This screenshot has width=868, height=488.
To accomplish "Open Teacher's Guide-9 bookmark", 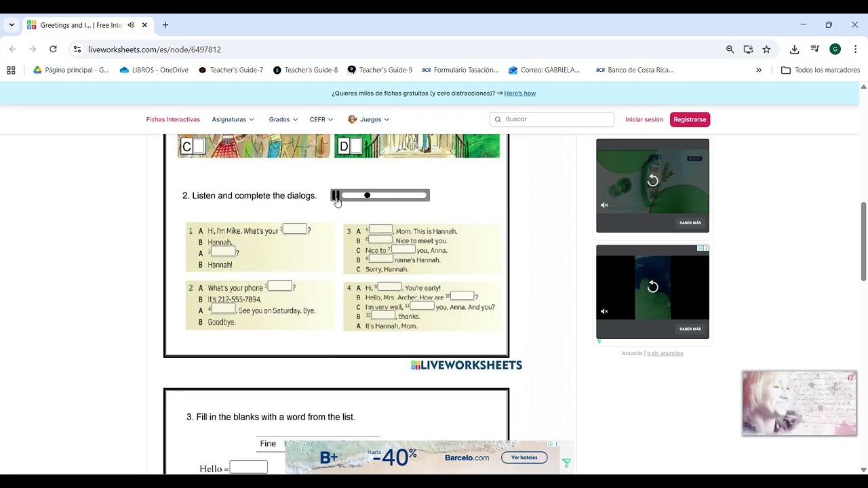I will [380, 70].
